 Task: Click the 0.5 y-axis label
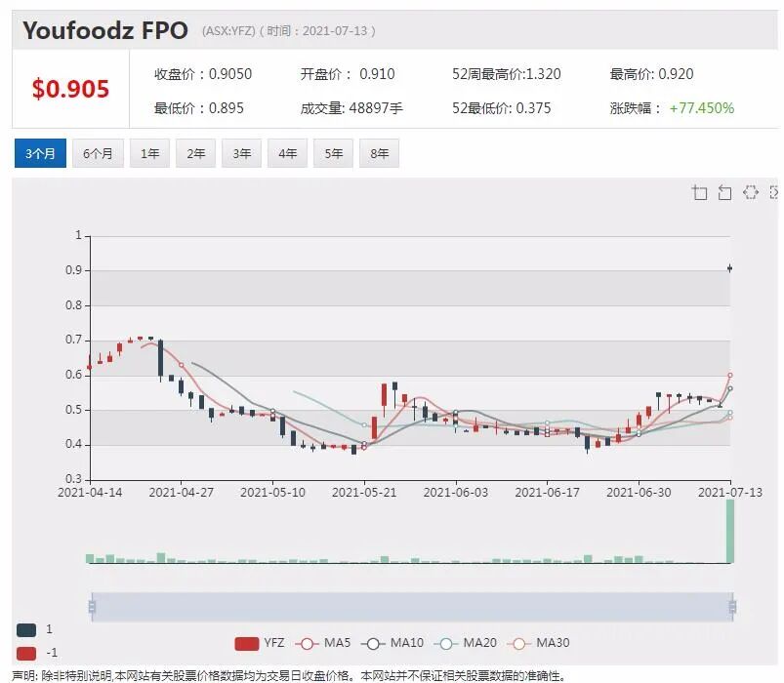[x=73, y=410]
